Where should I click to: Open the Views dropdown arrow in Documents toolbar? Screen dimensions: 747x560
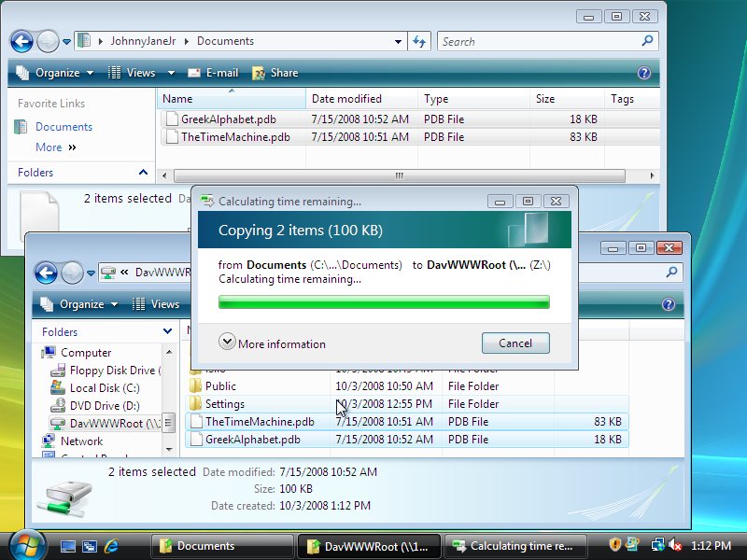171,73
